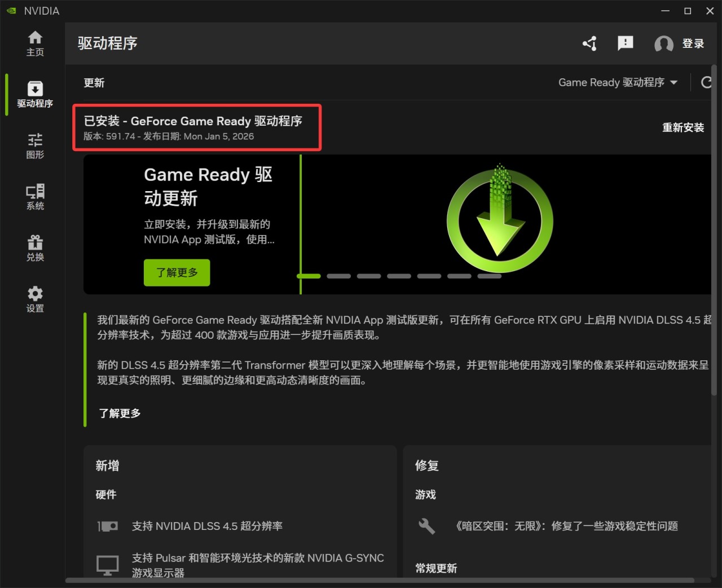
Task: Open the 图形 graphics settings icon
Action: pos(35,146)
